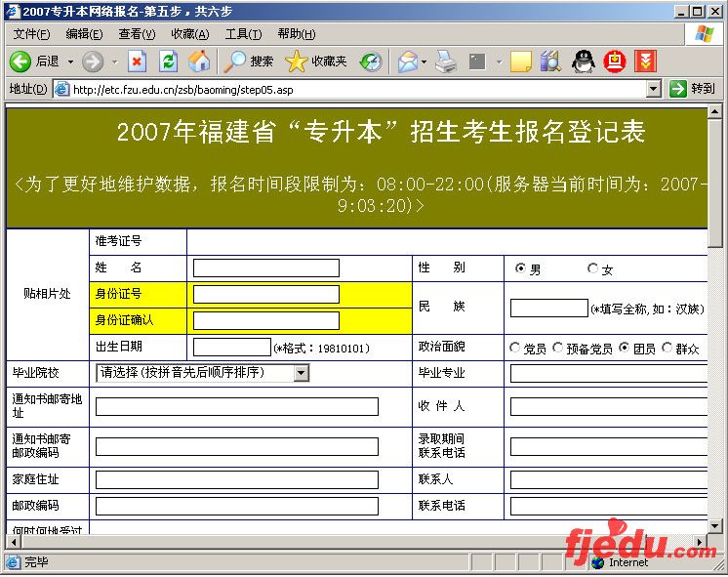
Task: Go to the Home page icon
Action: [199, 62]
